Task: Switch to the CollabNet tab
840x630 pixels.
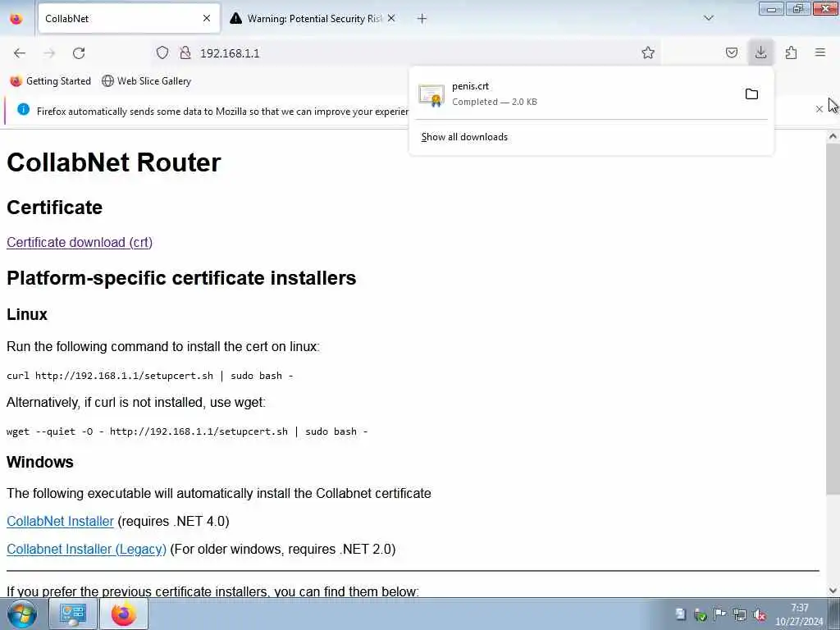Action: (129, 19)
